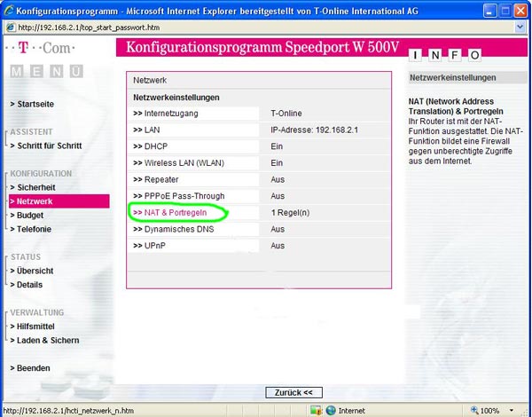The width and height of the screenshot is (532, 417).
Task: Click the T-Online value text
Action: [286, 114]
